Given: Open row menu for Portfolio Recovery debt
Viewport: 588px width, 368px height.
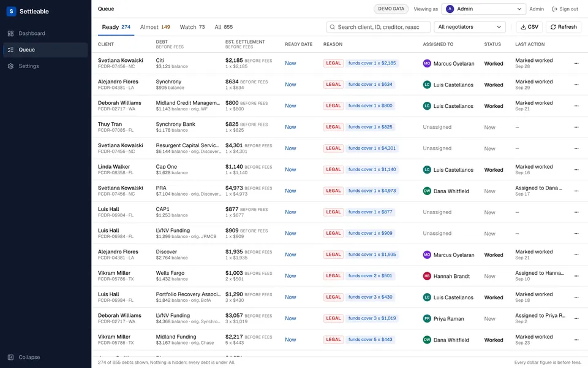Looking at the screenshot, I should (576, 297).
